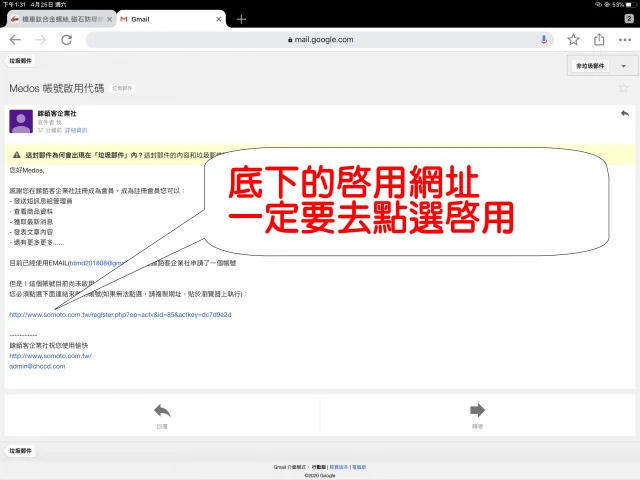Screen dimensions: 640x480
Task: Click the tdmd email address link
Action: click(x=96, y=263)
